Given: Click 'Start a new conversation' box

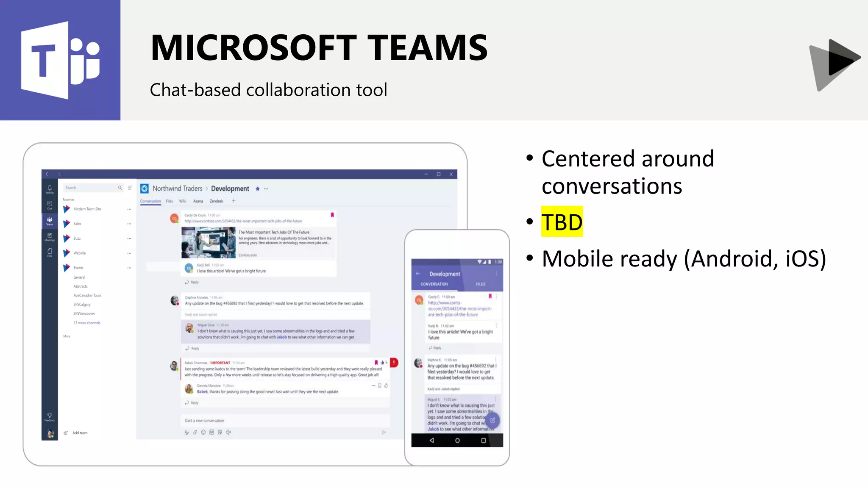Looking at the screenshot, I should [285, 421].
